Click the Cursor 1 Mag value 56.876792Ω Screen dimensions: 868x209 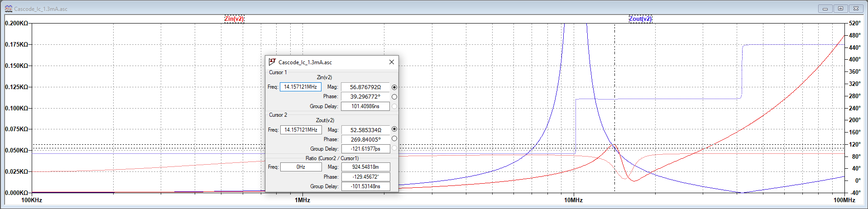click(365, 87)
